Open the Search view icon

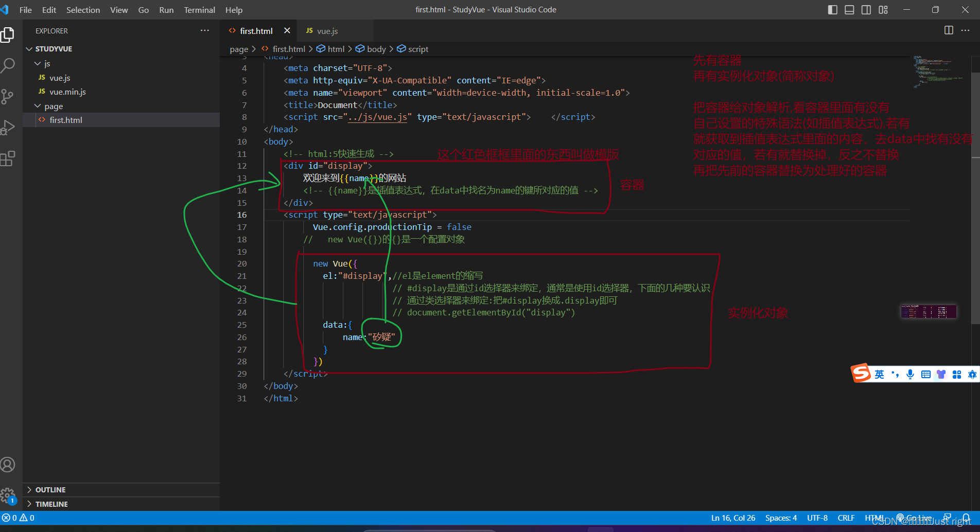(8, 65)
